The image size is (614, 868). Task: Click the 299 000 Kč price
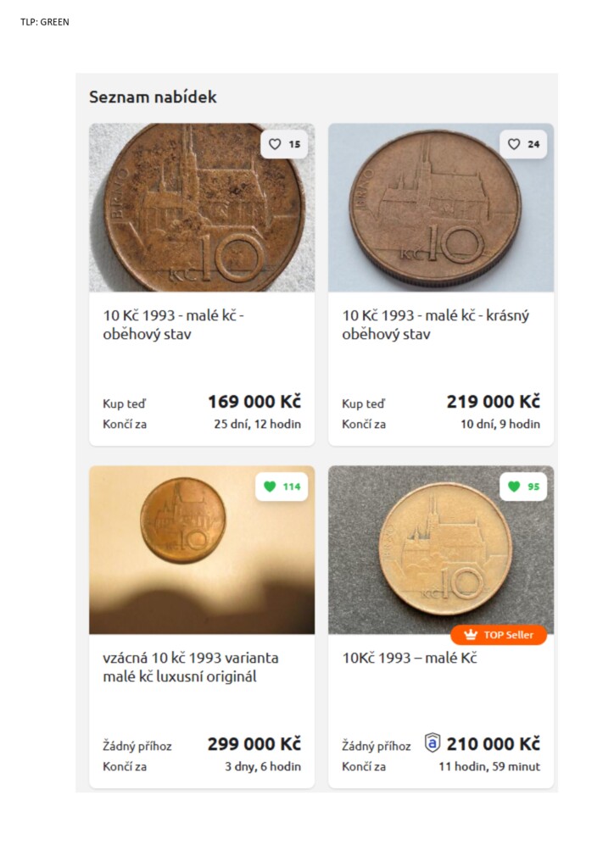(x=254, y=743)
